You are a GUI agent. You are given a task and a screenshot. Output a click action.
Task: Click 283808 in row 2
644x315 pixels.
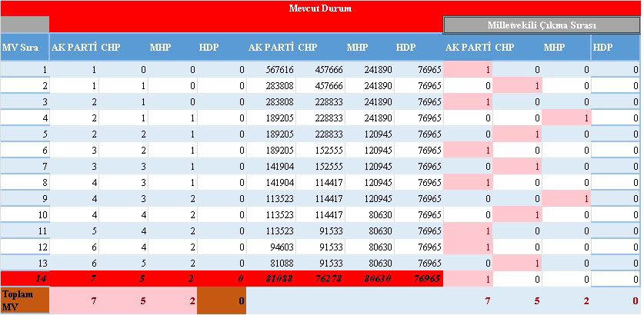(271, 86)
